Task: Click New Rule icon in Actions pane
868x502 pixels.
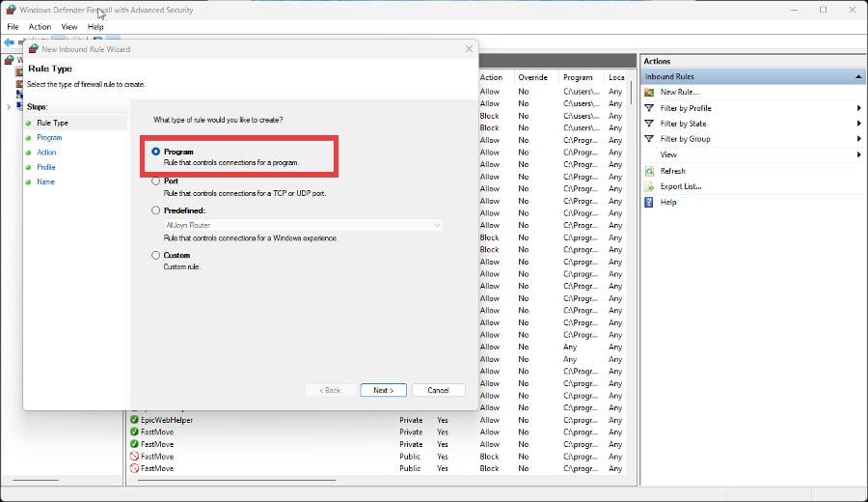Action: (x=649, y=92)
